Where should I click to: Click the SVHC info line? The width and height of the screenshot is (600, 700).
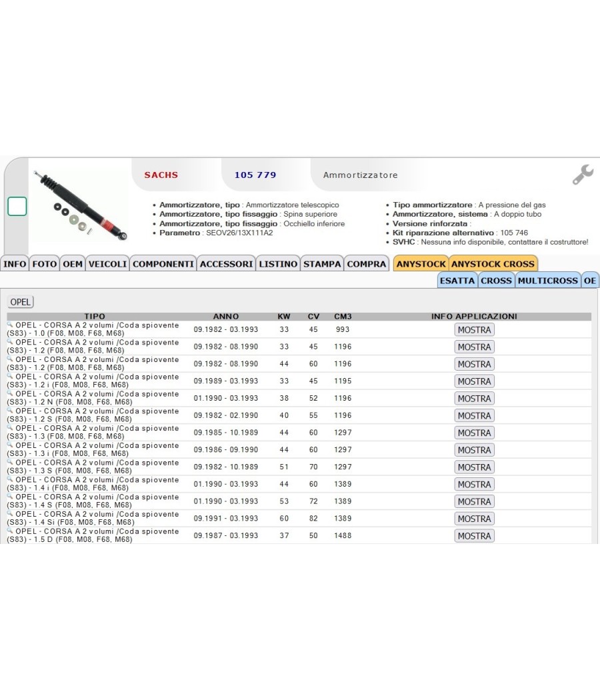point(490,242)
